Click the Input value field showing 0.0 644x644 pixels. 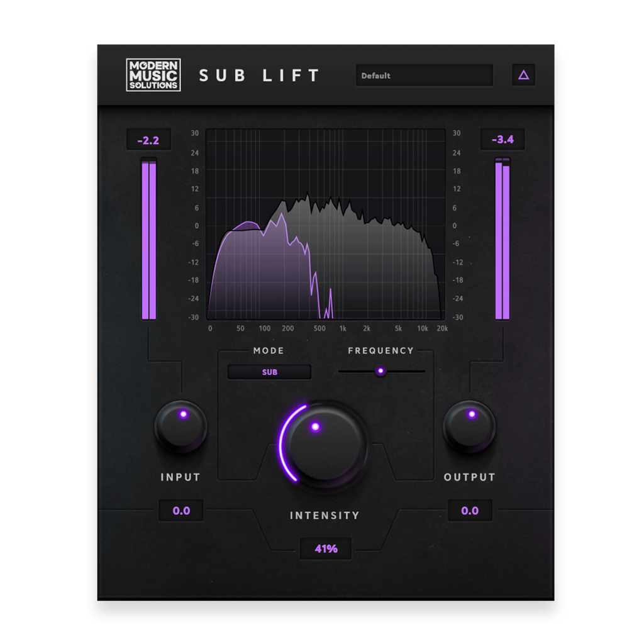pos(181,511)
